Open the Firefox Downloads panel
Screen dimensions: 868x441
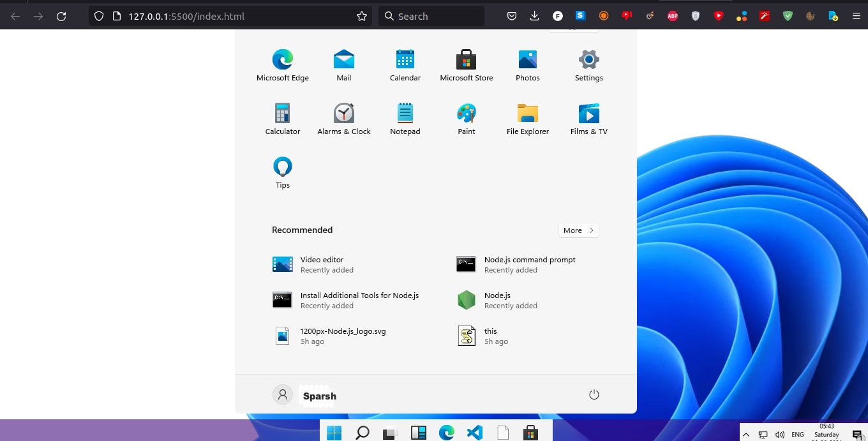535,16
